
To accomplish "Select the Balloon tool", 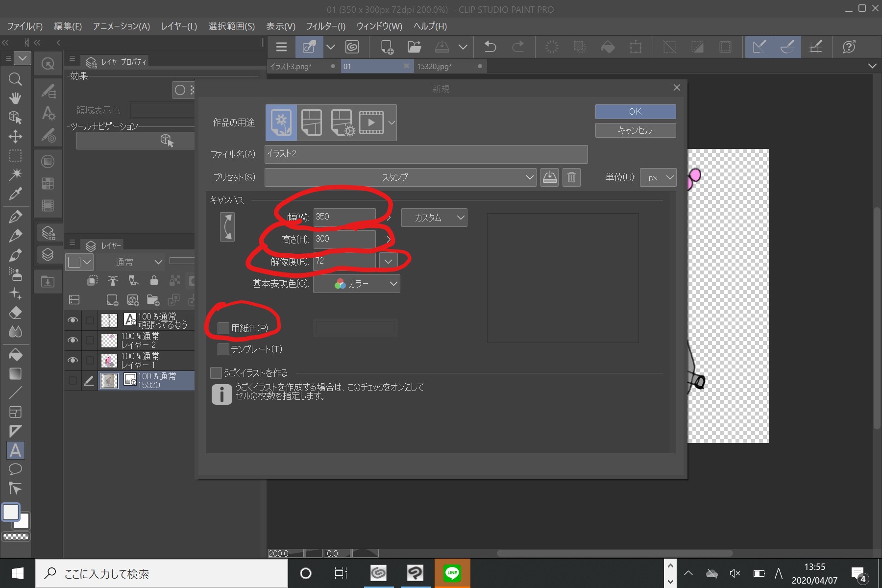I will click(15, 469).
